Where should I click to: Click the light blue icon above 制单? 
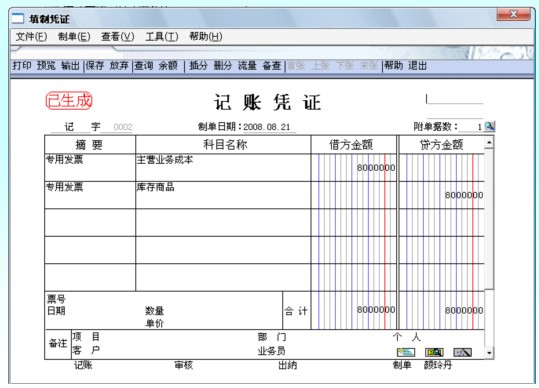pos(406,352)
